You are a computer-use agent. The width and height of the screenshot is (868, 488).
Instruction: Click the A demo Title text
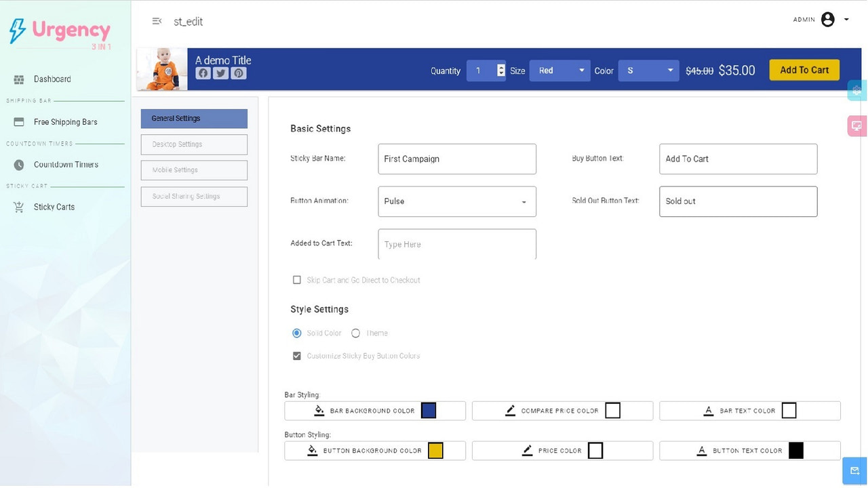223,60
